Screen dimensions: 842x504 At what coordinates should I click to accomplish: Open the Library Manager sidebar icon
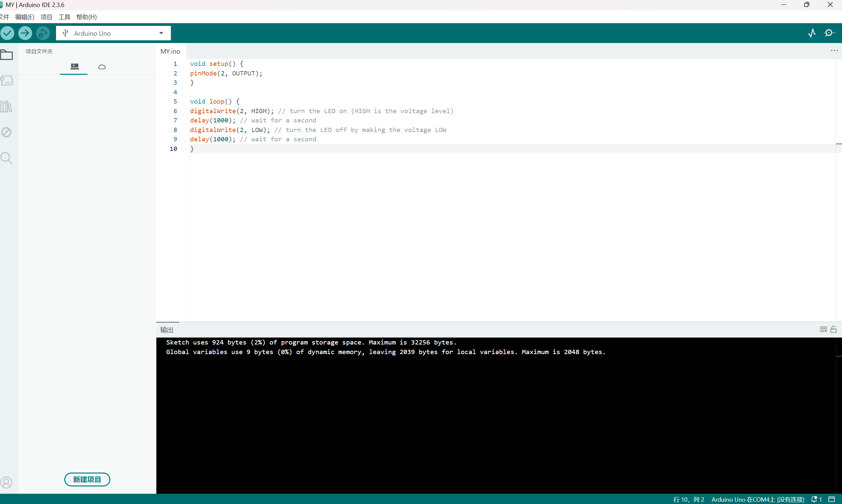pos(6,107)
